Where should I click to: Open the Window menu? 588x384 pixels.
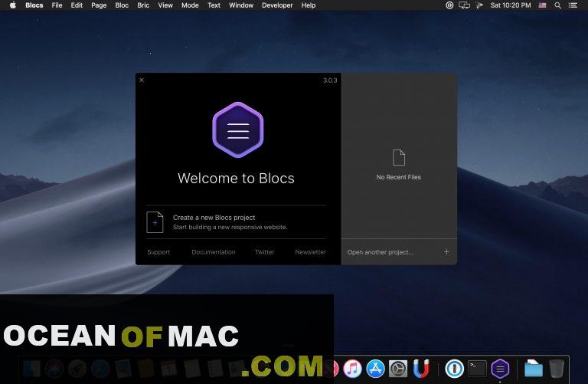241,5
